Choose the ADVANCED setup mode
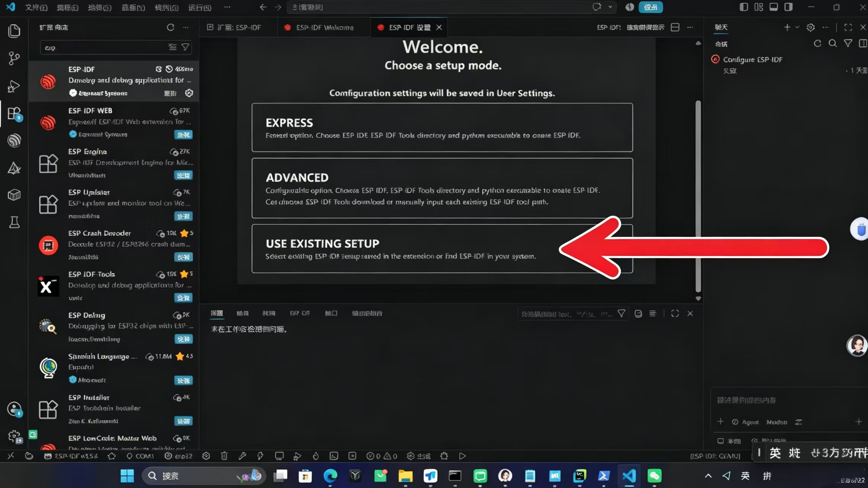Screen dimensions: 868x488 (442, 188)
